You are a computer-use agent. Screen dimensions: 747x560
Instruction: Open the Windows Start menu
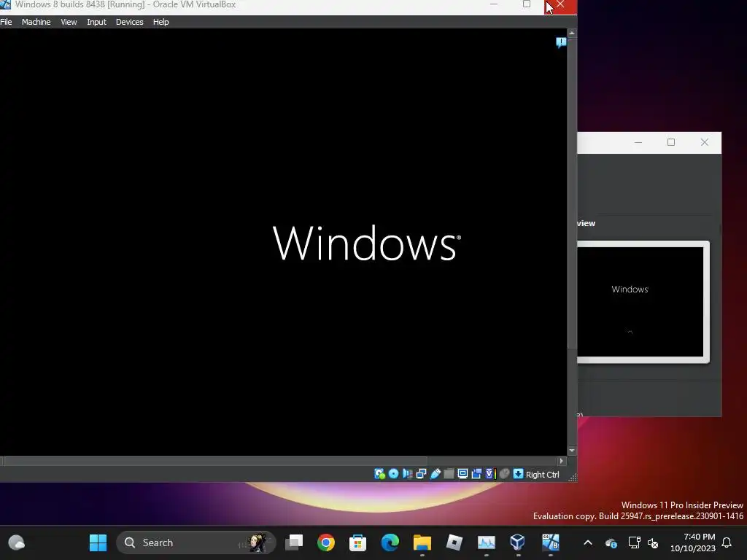pyautogui.click(x=98, y=542)
